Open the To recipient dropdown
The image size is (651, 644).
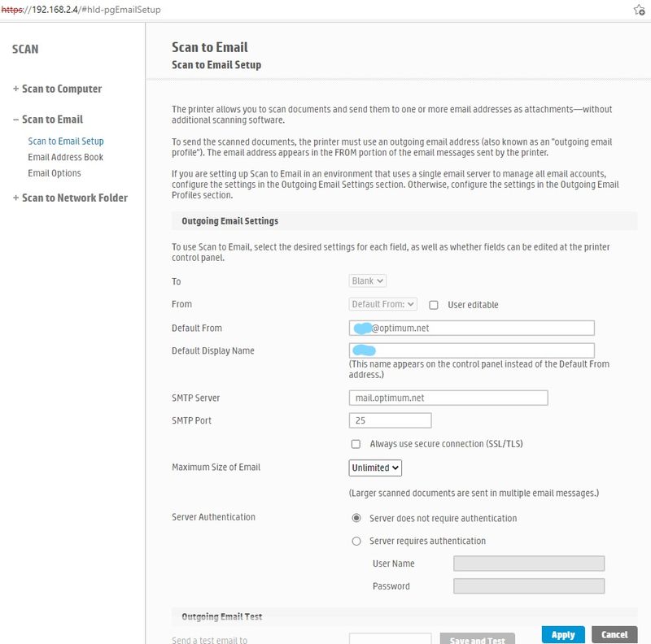[369, 281]
